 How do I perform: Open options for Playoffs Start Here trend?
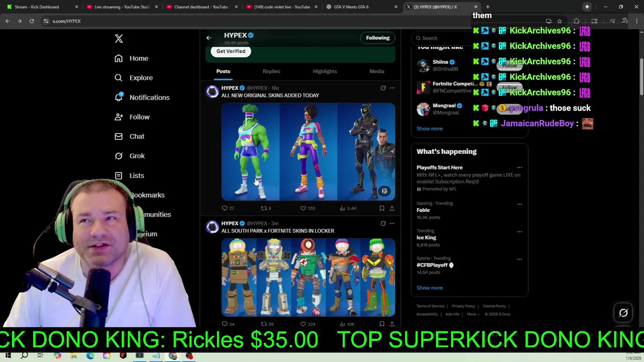click(519, 168)
